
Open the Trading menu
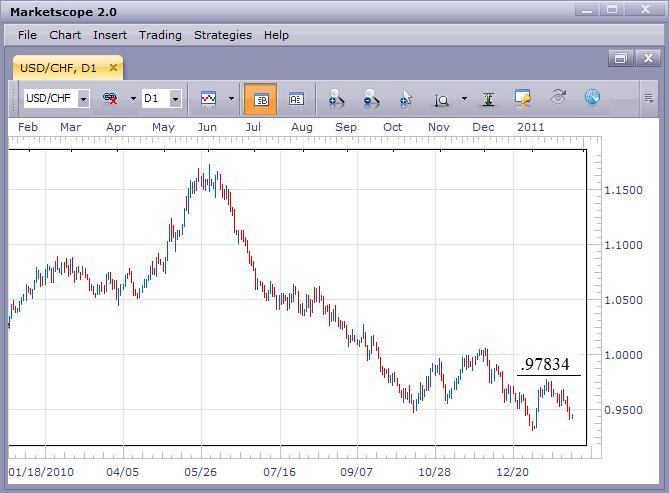pyautogui.click(x=160, y=35)
